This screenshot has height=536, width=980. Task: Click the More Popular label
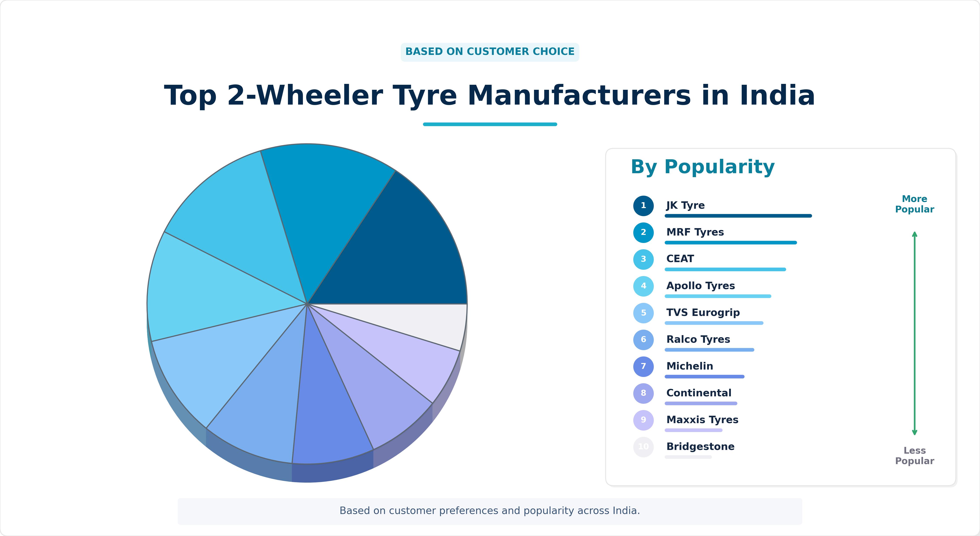tap(915, 204)
